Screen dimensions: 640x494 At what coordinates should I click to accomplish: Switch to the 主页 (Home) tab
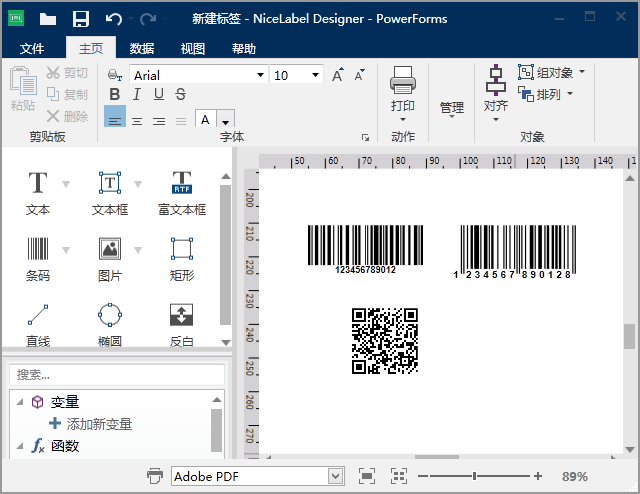91,49
